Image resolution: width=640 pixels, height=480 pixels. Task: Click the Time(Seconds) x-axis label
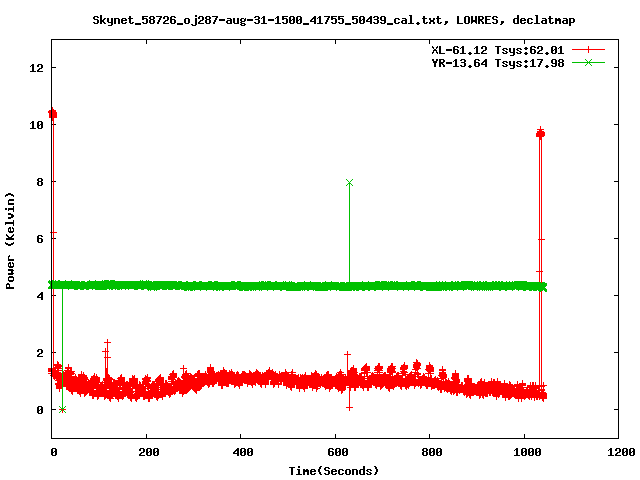[333, 471]
